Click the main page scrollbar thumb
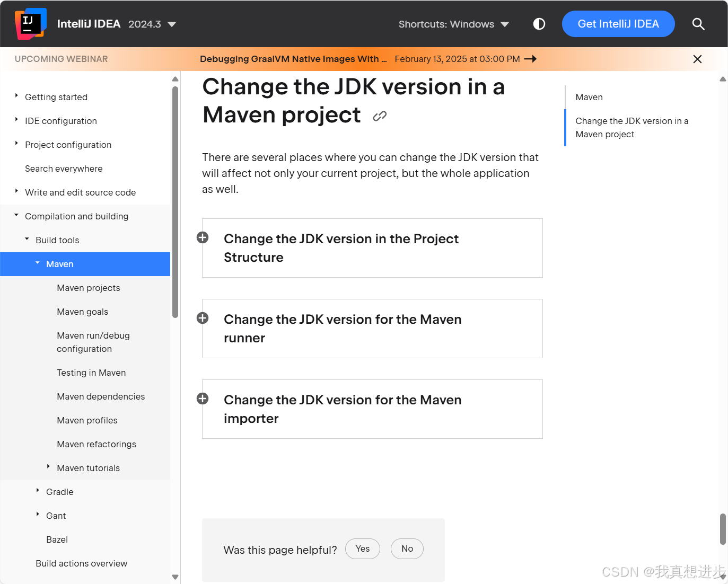The image size is (728, 584). [723, 529]
